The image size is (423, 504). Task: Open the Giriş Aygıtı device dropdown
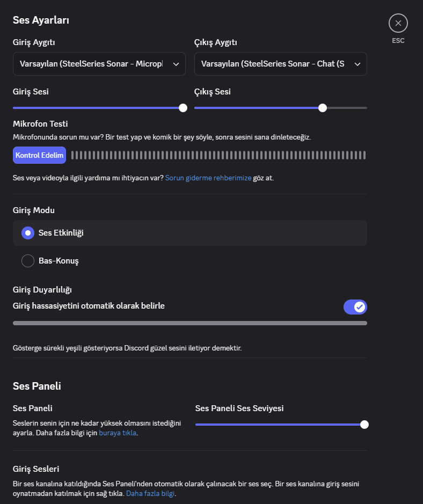[91, 64]
